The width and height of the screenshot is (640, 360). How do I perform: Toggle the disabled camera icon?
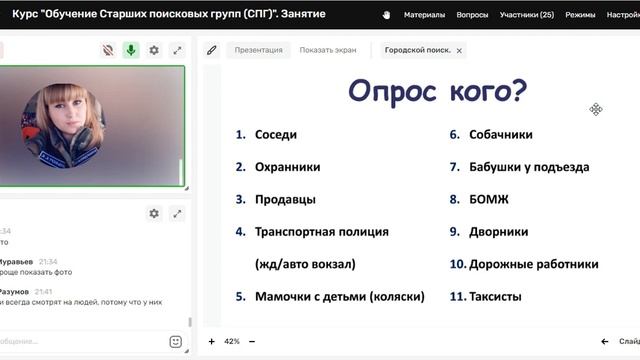click(108, 50)
